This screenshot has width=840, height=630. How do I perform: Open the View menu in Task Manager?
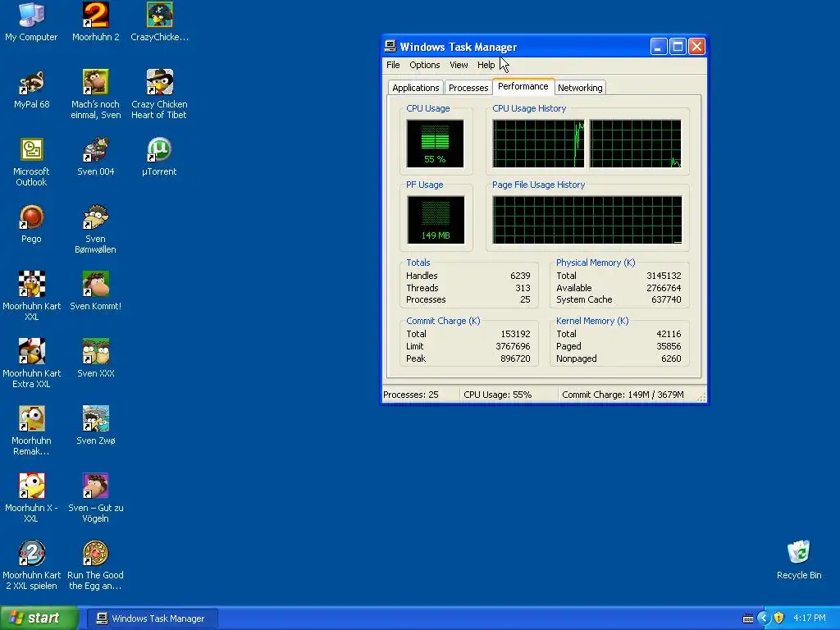coord(459,65)
